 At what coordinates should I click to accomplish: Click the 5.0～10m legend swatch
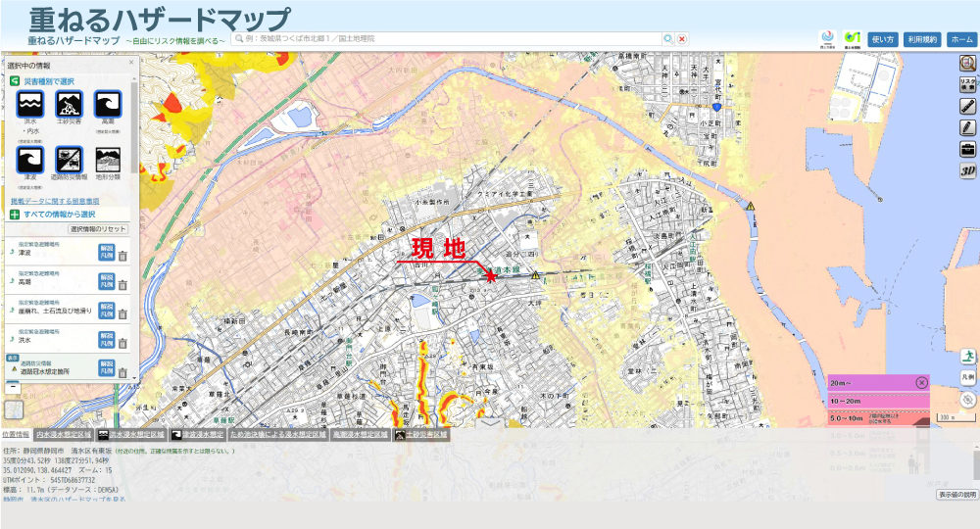pyautogui.click(x=878, y=418)
